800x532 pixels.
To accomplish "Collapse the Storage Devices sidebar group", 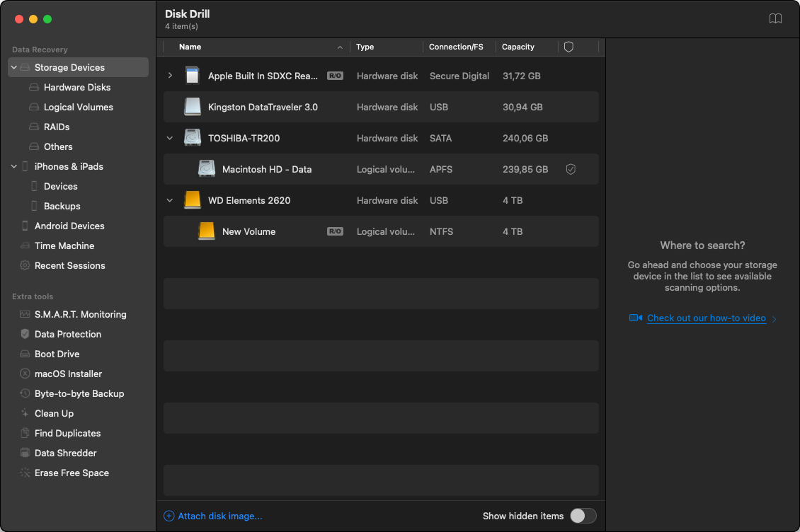I will pyautogui.click(x=13, y=67).
